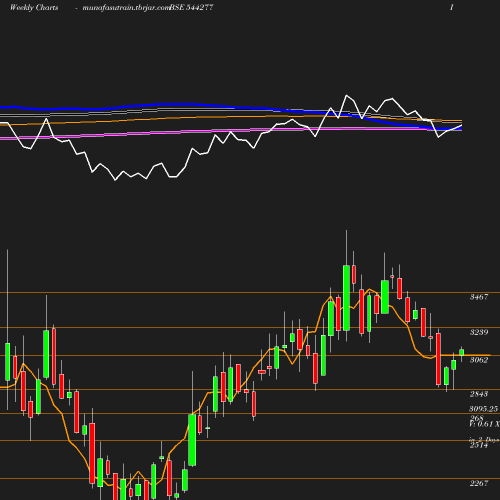This screenshot has width=500, height=500.
Task: Click the "BSE 544277" ticker label
Action: (192, 8)
